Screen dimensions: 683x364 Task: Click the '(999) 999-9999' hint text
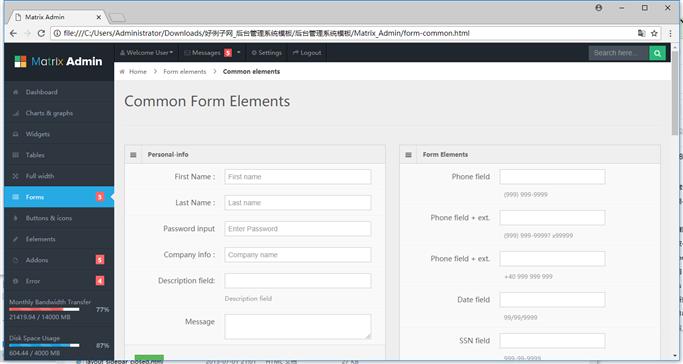click(526, 195)
